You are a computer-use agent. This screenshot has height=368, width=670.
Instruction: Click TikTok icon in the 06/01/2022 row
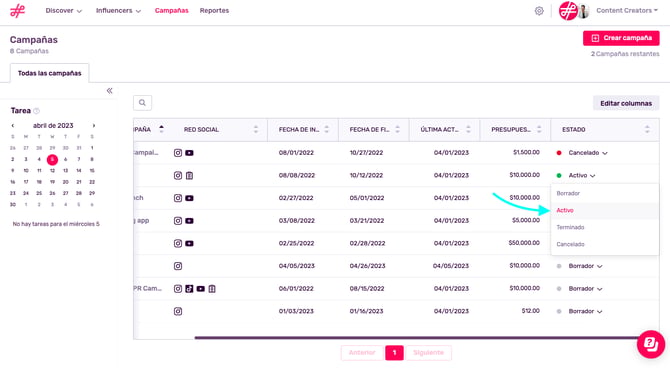point(189,289)
